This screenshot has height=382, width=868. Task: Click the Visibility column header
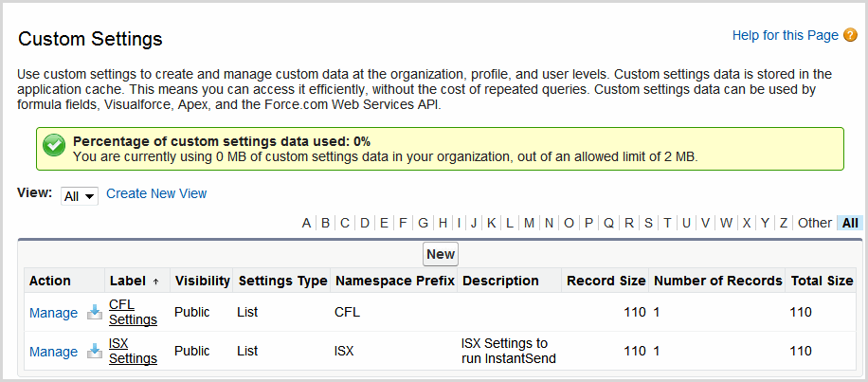tap(202, 281)
